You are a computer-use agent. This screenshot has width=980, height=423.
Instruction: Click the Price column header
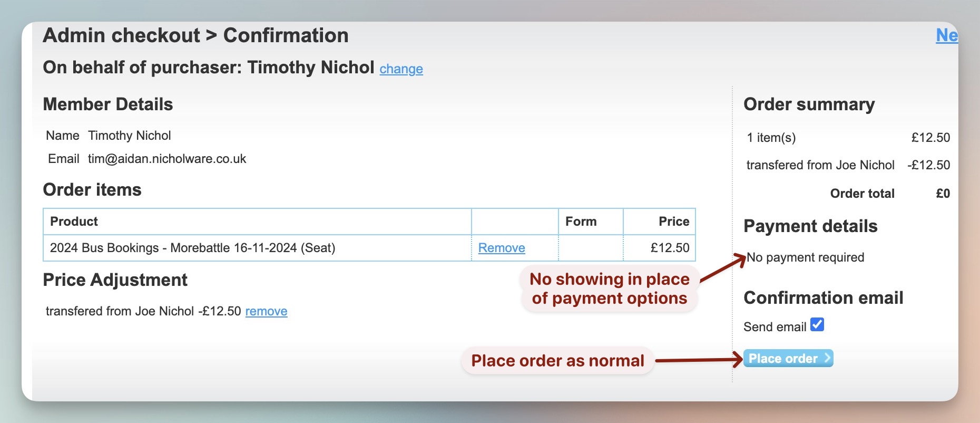pyautogui.click(x=673, y=222)
